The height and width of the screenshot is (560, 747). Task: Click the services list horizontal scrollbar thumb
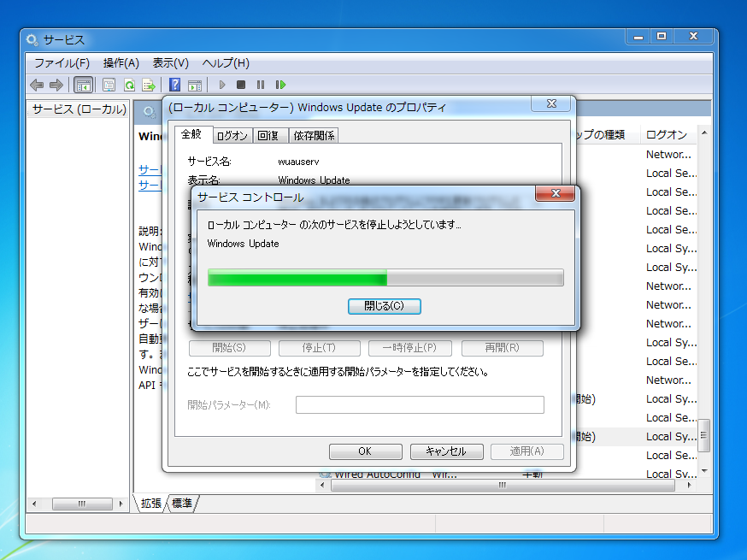click(x=503, y=485)
